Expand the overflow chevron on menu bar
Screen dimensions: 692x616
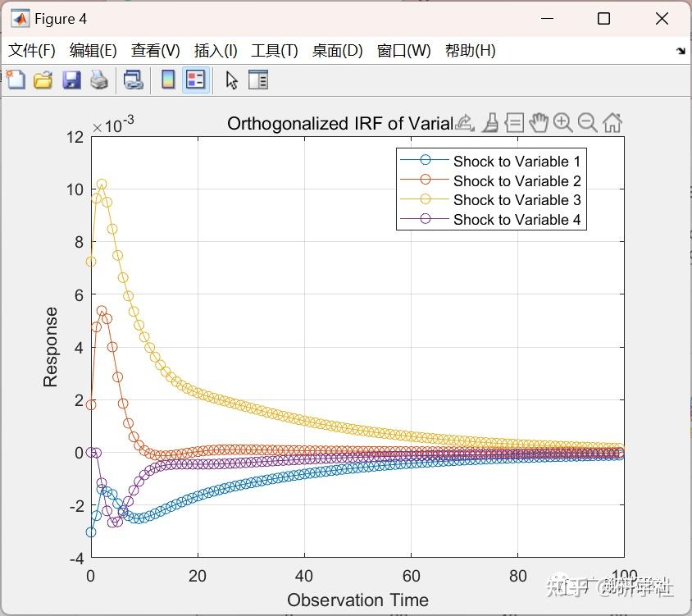coord(681,50)
